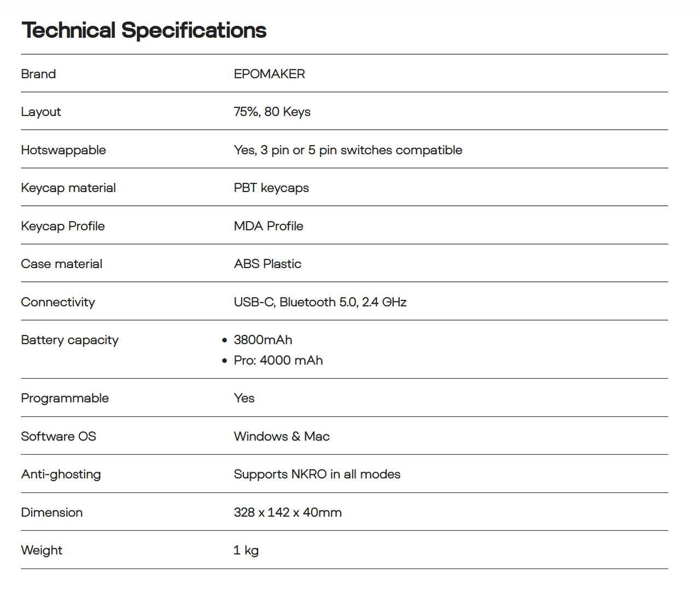Select the MDA Profile value
Image resolution: width=700 pixels, height=603 pixels.
click(269, 226)
